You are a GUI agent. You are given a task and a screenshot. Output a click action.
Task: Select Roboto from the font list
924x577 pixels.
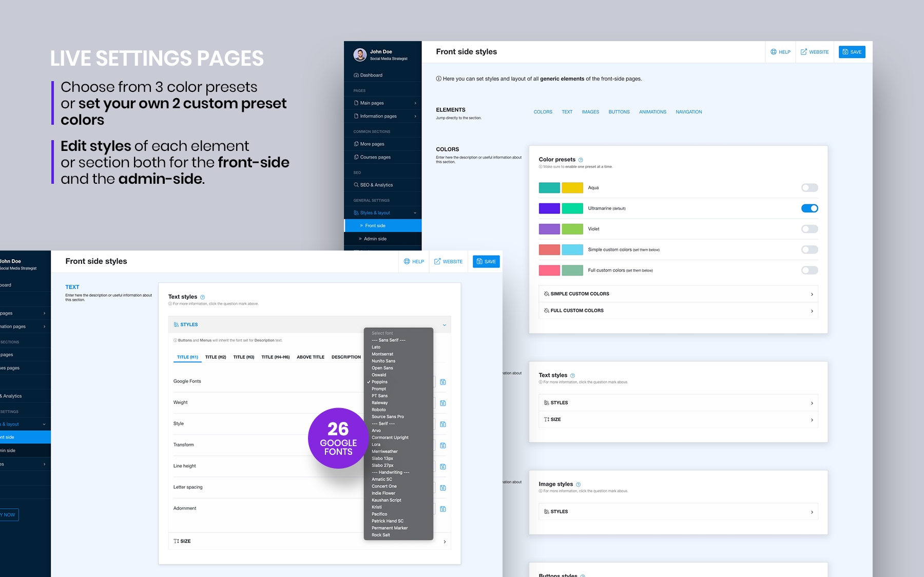point(379,410)
